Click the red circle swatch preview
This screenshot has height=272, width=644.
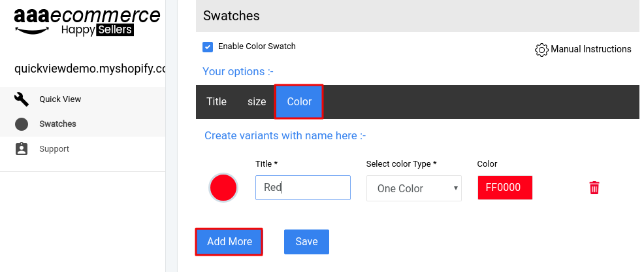(x=223, y=188)
